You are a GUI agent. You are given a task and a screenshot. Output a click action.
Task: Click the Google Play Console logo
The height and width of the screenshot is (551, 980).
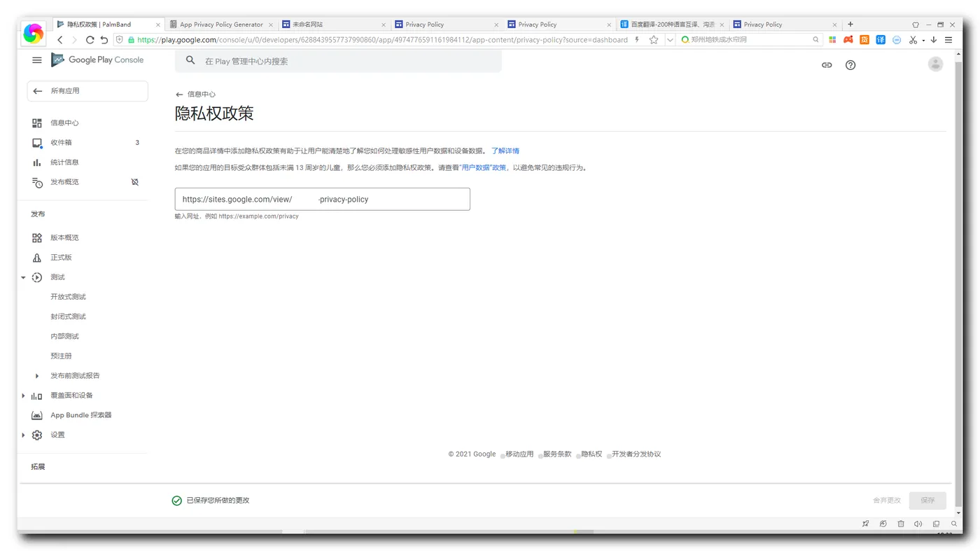97,60
